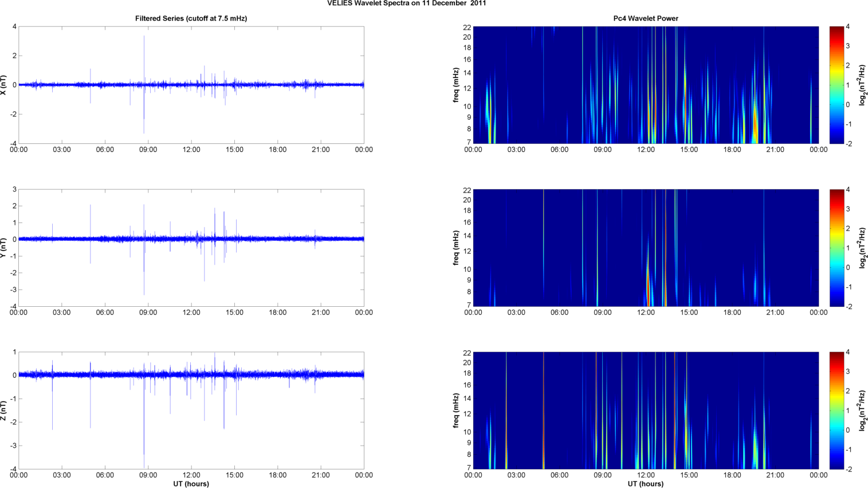Click the middle Y spectrum colorbar

click(836, 248)
